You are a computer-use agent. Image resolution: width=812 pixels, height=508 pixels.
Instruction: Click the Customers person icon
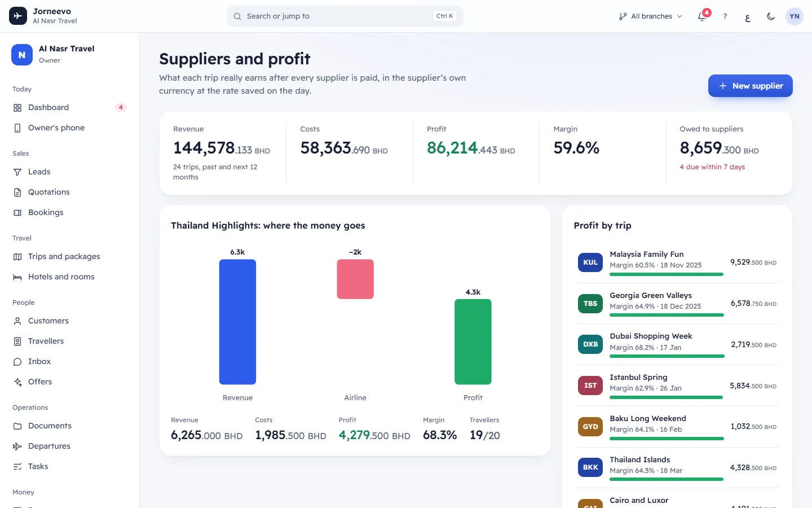click(x=17, y=321)
